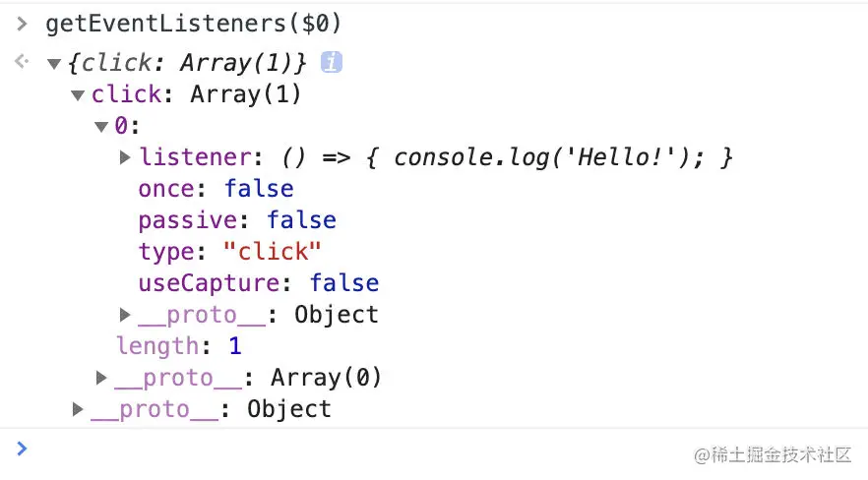Click the blue info icon next to Array(1)
Viewport: 868px width, 480px height.
[x=331, y=62]
